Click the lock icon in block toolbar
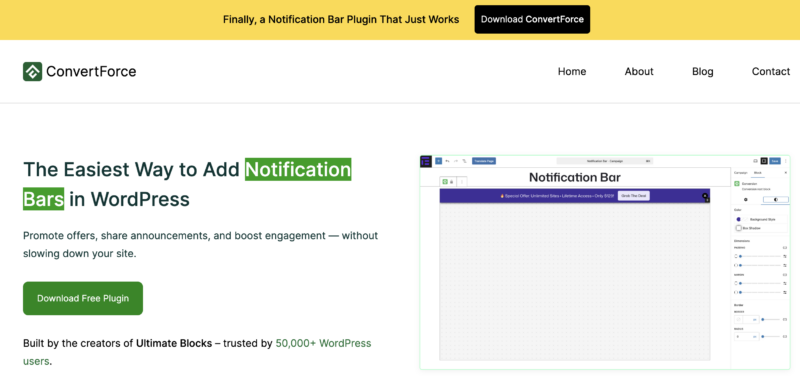Viewport: 800px width, 389px height. pos(452,182)
